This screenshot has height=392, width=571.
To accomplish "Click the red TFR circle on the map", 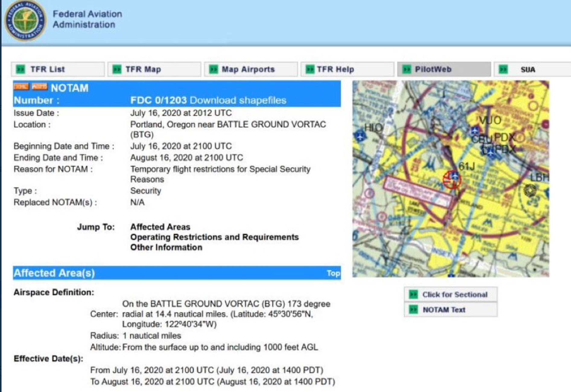I will [452, 179].
